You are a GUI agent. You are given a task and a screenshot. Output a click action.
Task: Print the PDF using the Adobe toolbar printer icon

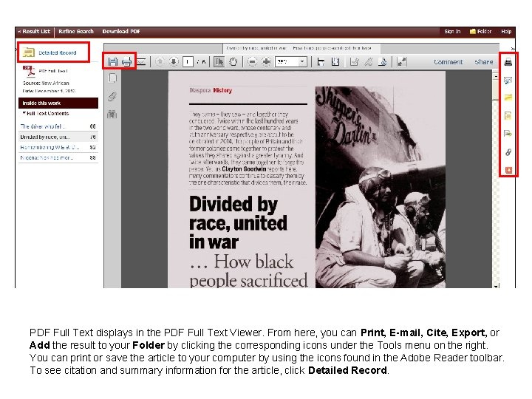point(126,62)
